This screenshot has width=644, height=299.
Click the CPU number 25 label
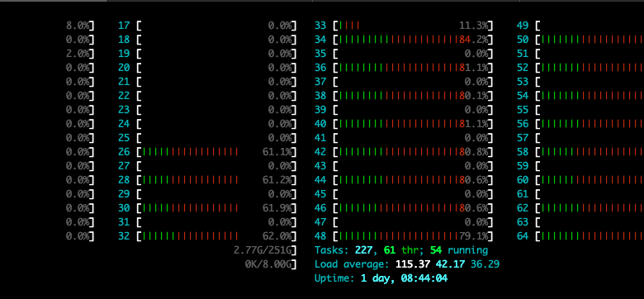tap(124, 138)
